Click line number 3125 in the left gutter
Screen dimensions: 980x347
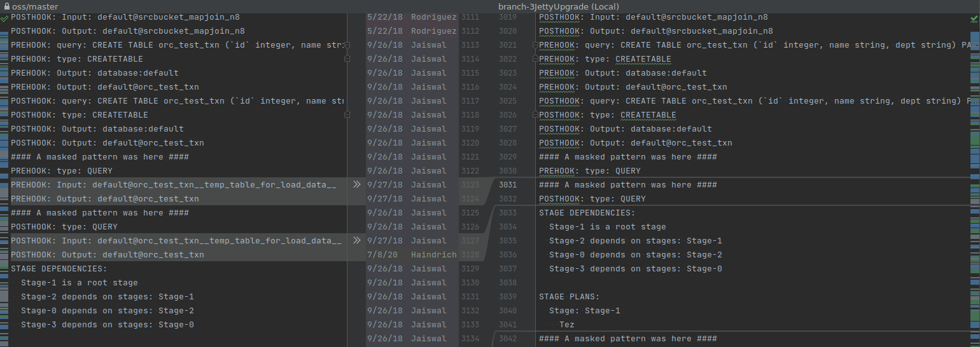coord(470,213)
